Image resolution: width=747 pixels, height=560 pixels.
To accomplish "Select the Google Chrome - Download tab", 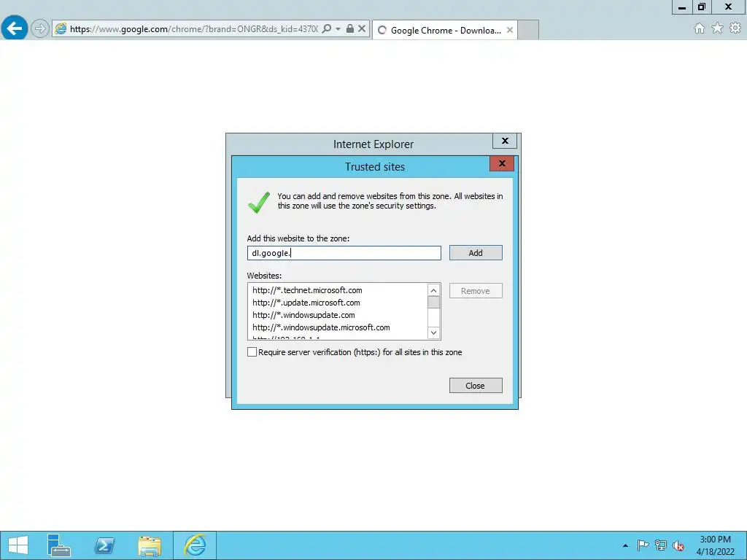I will tap(445, 30).
